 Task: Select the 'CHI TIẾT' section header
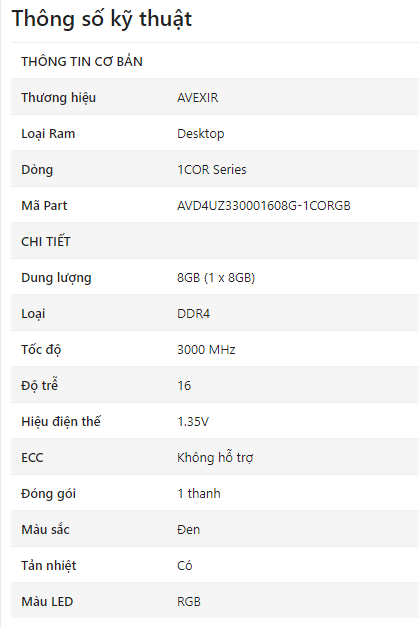pyautogui.click(x=46, y=242)
